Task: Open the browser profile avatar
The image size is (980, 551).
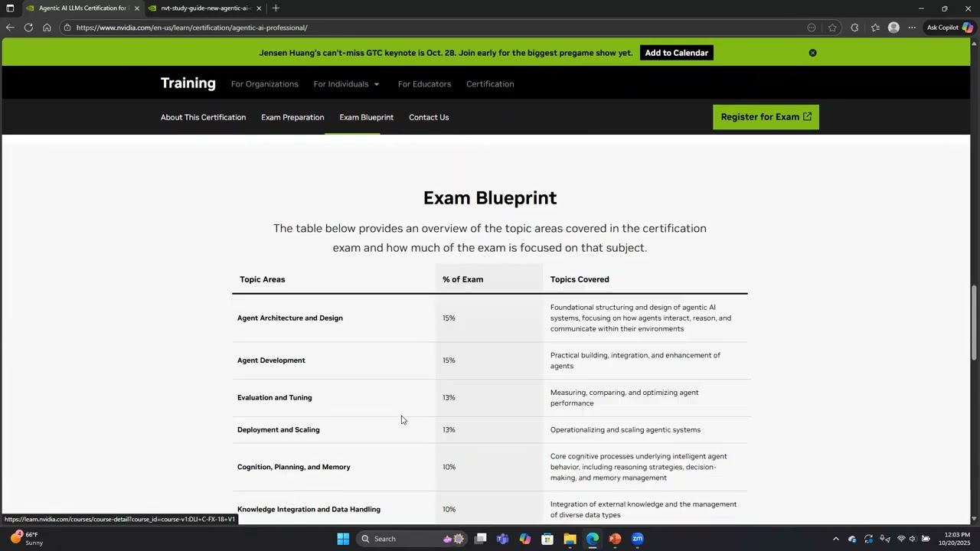Action: (893, 28)
